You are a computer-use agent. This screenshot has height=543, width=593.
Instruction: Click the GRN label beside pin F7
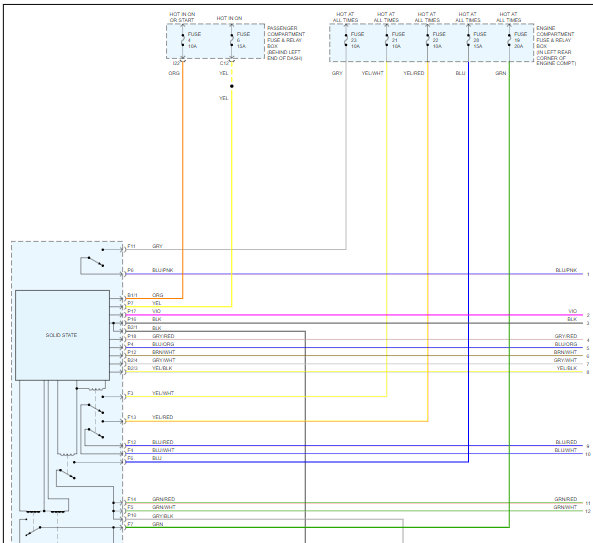(158, 524)
